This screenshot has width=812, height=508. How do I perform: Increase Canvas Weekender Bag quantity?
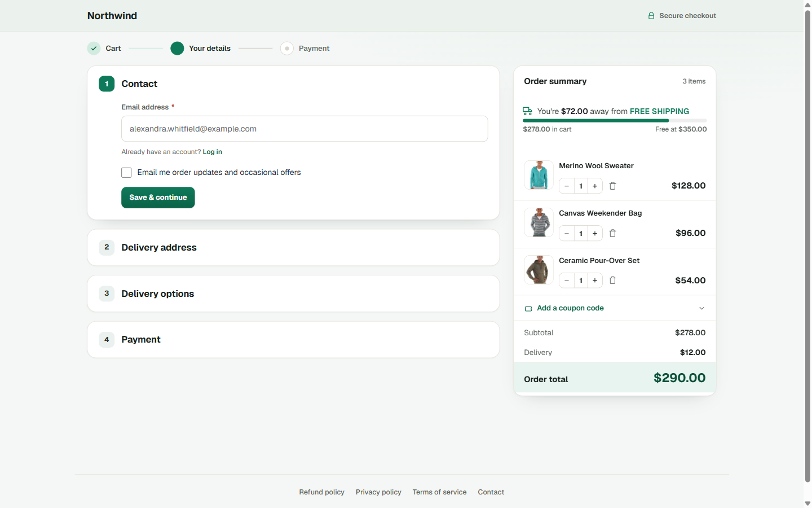coord(595,234)
